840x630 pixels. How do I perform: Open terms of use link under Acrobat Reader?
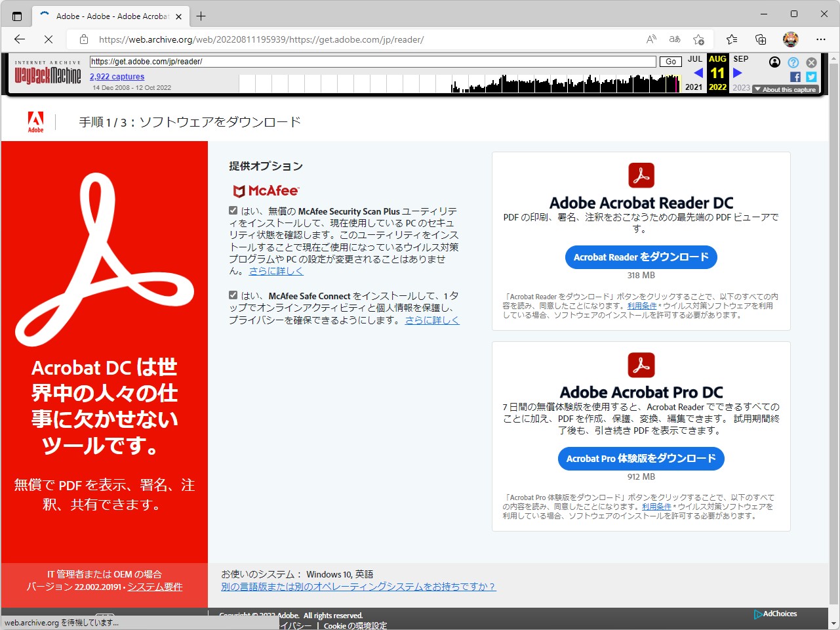coord(642,306)
